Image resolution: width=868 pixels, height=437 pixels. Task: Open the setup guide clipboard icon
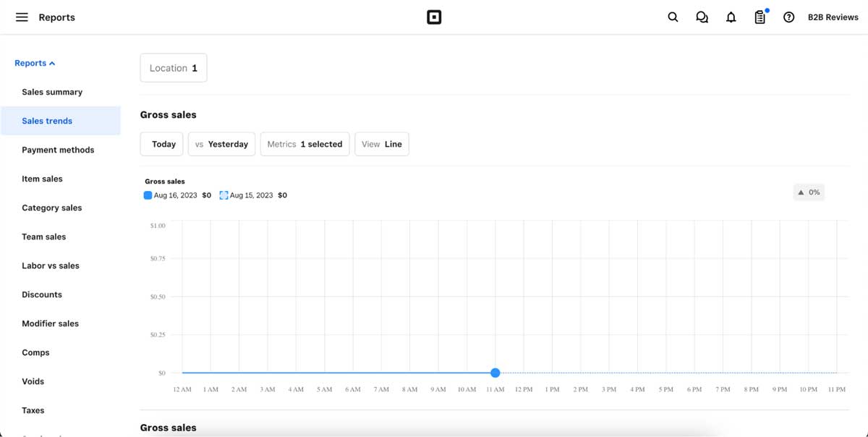(x=759, y=17)
